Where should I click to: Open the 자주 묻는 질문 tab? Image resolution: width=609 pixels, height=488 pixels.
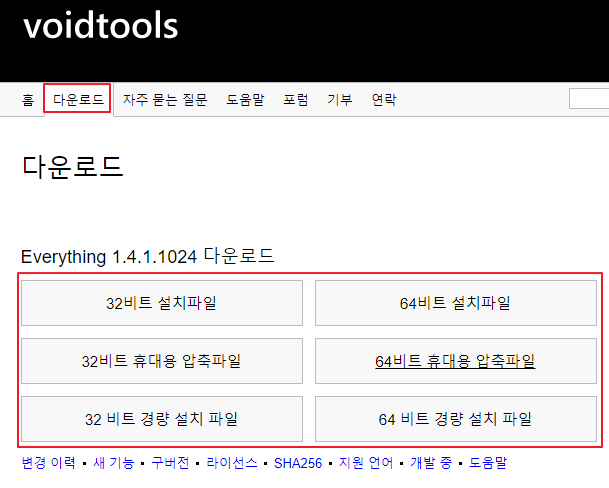tap(165, 100)
